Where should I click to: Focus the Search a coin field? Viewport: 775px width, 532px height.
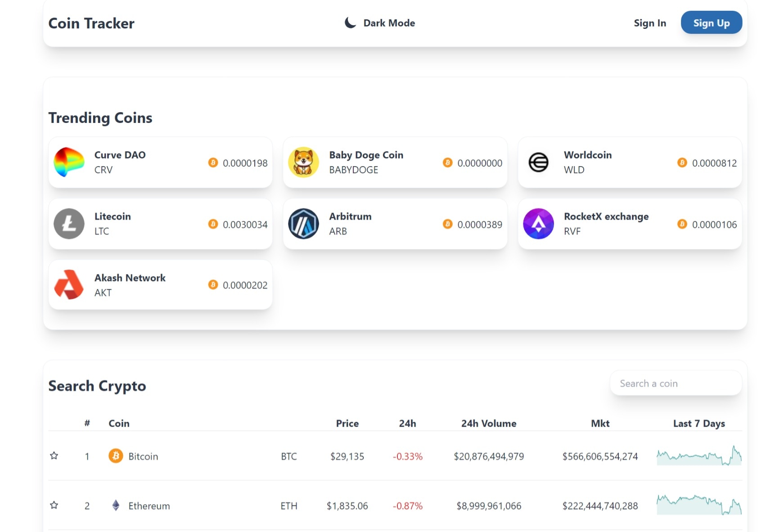tap(676, 383)
